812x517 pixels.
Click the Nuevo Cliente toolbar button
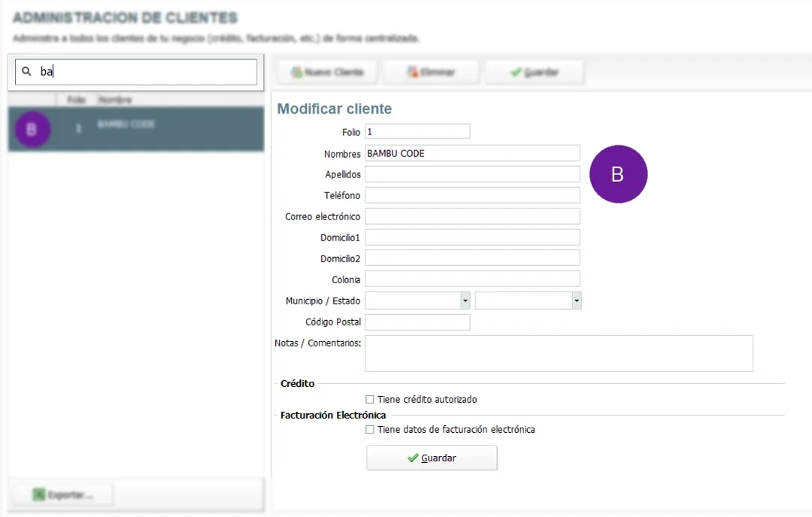coord(327,72)
